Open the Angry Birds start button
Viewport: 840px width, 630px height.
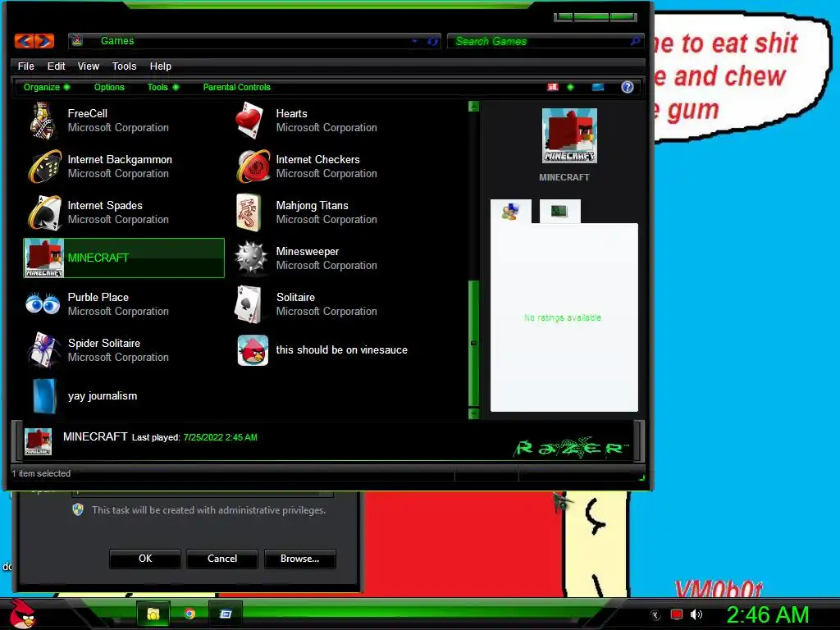[22, 614]
